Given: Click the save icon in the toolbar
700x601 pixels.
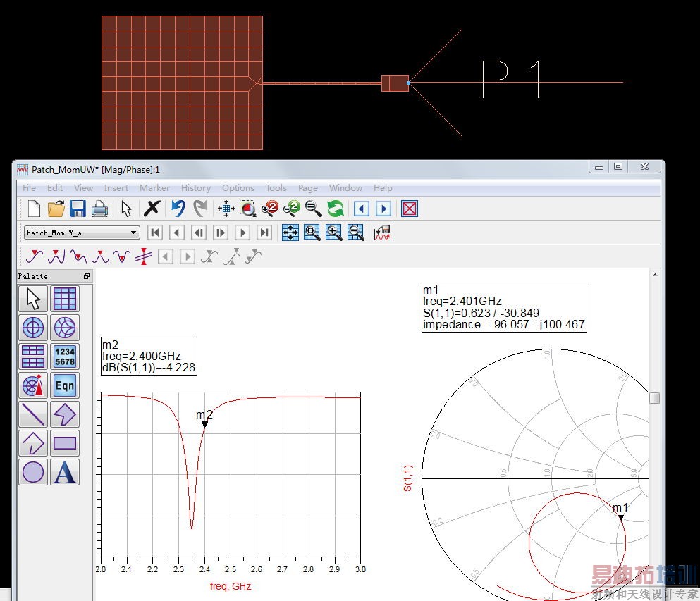Looking at the screenshot, I should [x=78, y=209].
